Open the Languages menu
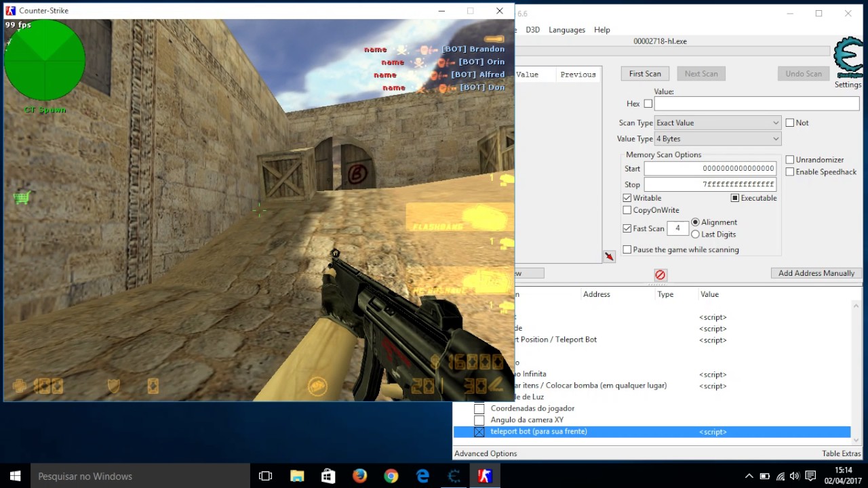The height and width of the screenshot is (488, 868). tap(567, 30)
